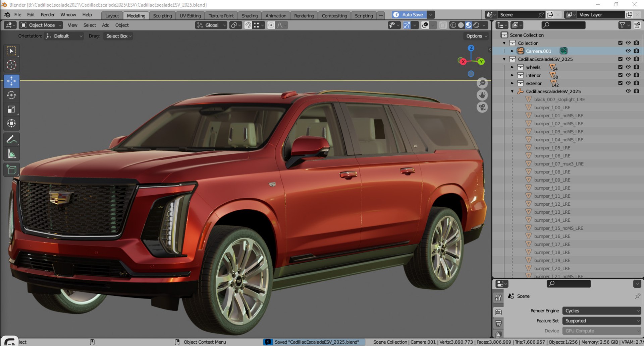Open the Render menu
Image resolution: width=644 pixels, height=346 pixels.
pos(48,15)
